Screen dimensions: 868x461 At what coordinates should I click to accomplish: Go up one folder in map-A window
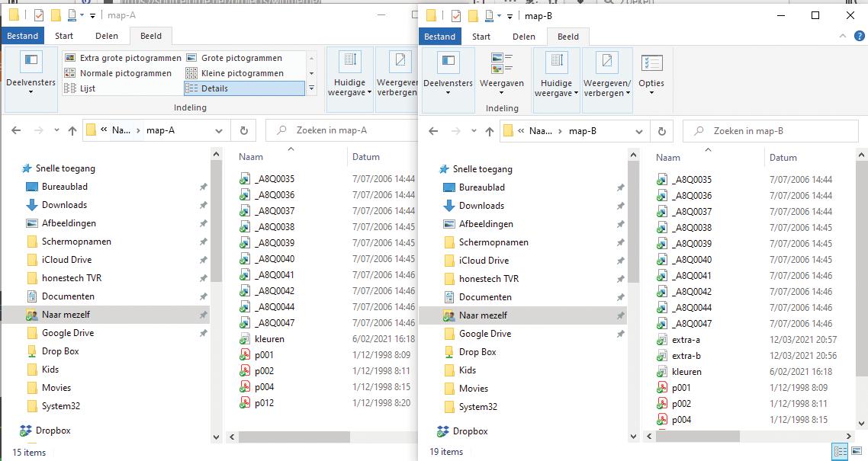72,130
